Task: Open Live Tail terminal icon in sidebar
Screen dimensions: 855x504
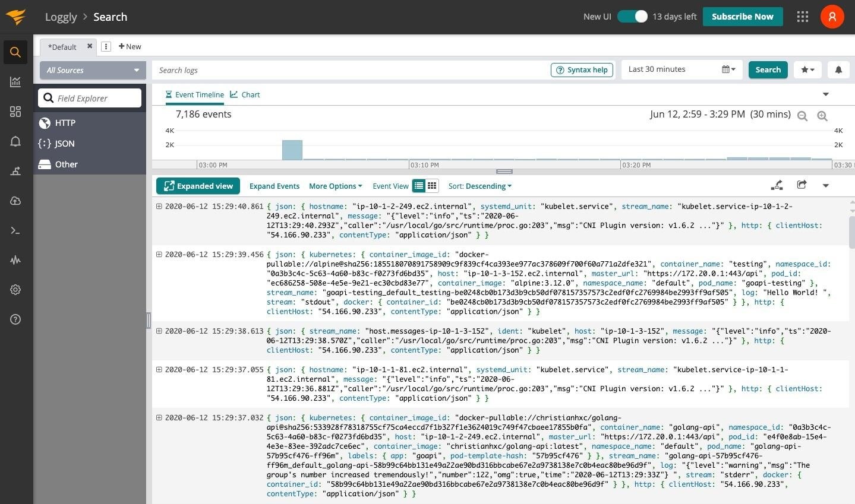Action: pos(15,230)
